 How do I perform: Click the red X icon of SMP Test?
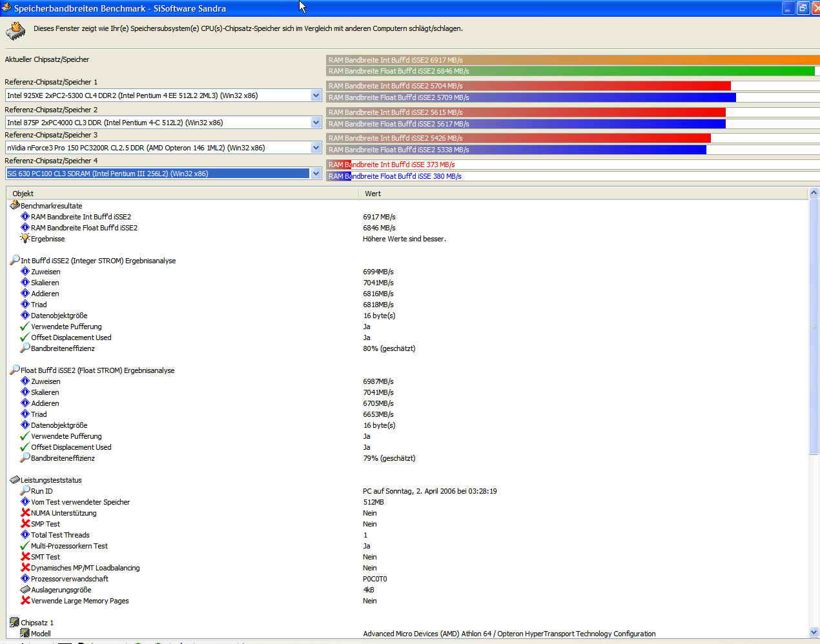[25, 523]
